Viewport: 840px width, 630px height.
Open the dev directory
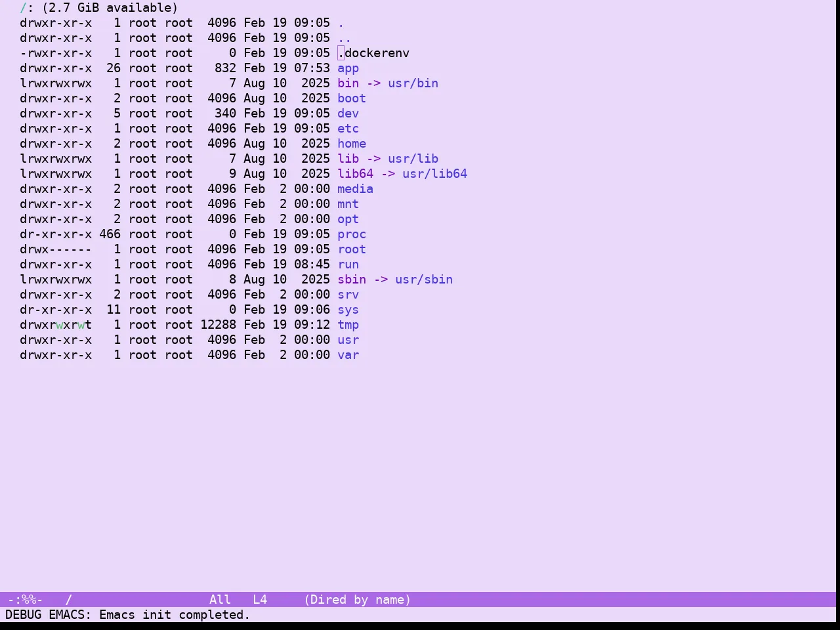tap(348, 114)
